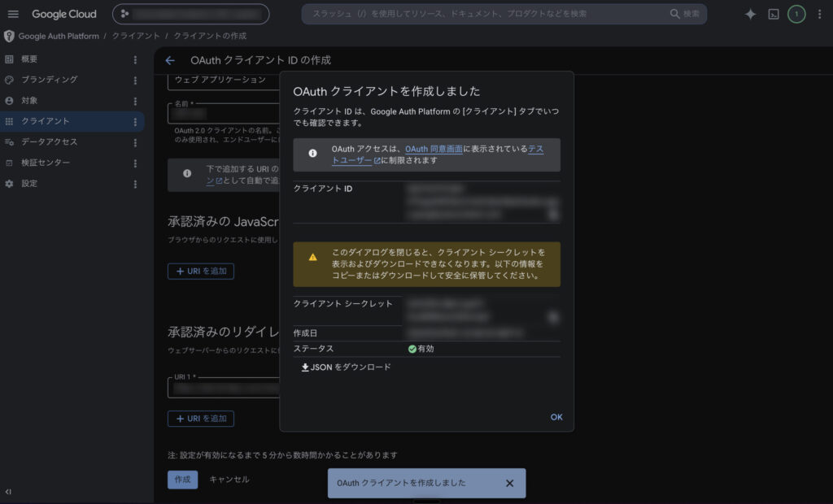Viewport: 833px width, 504px height.
Task: Go back using the arrow next to OAuth クライアント ID の作成
Action: pos(170,60)
